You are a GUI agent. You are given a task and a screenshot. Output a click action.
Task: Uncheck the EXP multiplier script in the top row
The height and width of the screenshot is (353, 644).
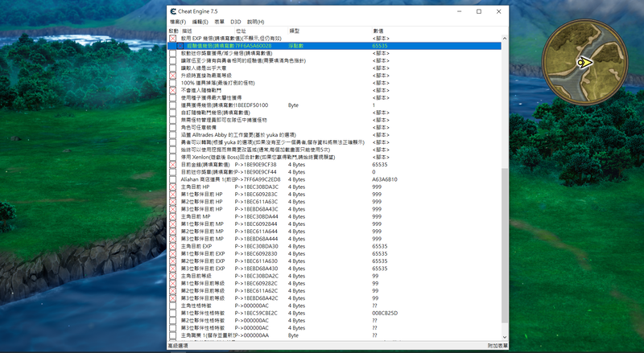[173, 39]
